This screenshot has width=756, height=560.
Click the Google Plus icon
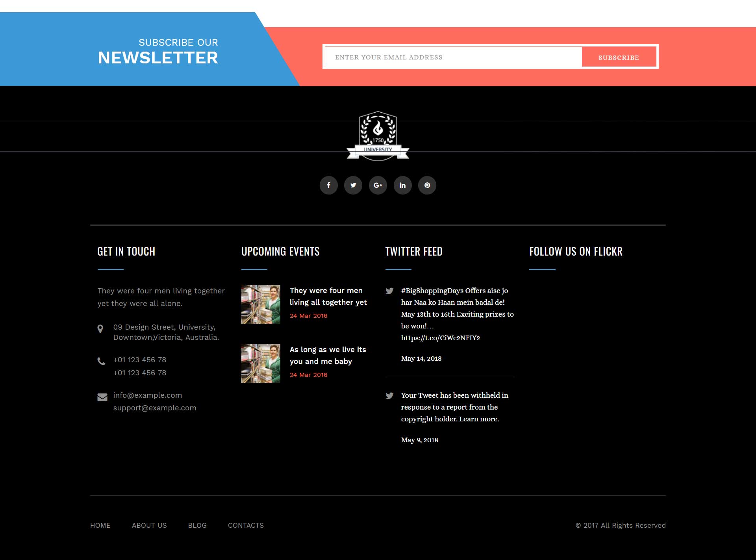378,185
